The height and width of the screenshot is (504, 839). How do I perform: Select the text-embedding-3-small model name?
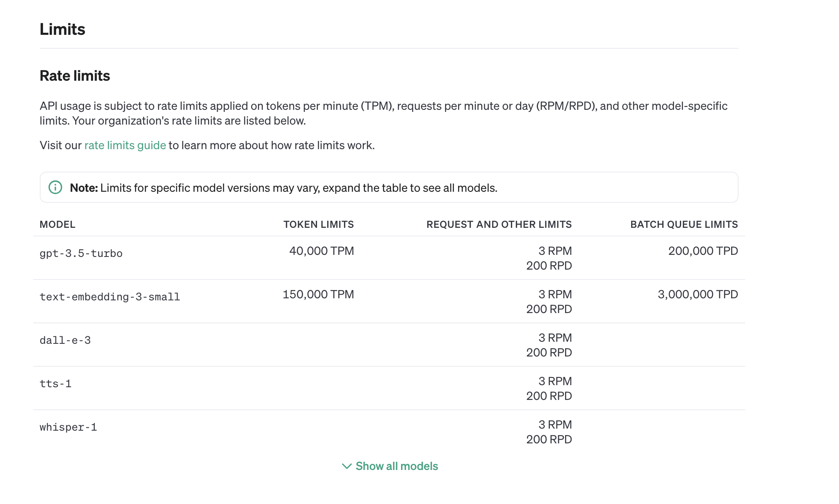pyautogui.click(x=110, y=297)
